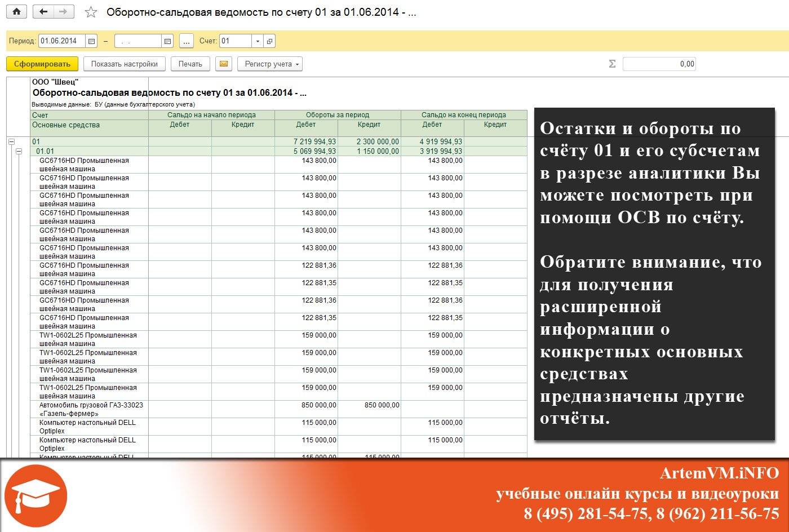Click Обороты за период header
Screen dimensions: 789x532
338,115
